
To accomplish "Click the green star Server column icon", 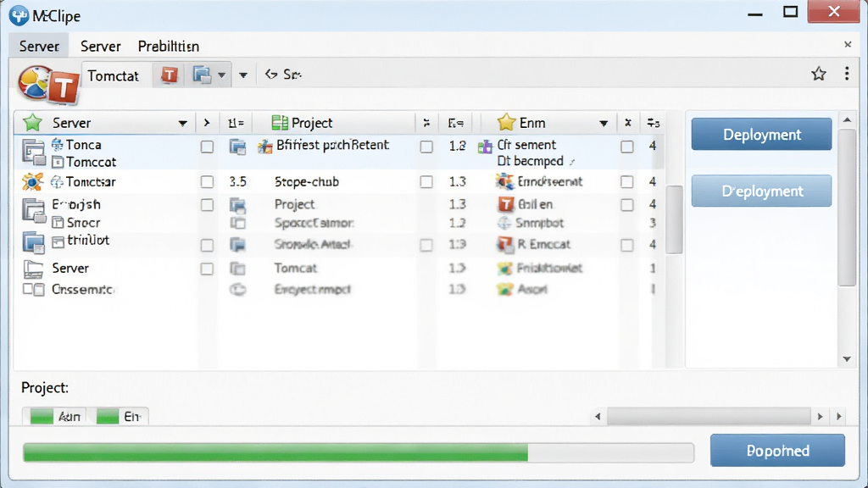I will (33, 122).
